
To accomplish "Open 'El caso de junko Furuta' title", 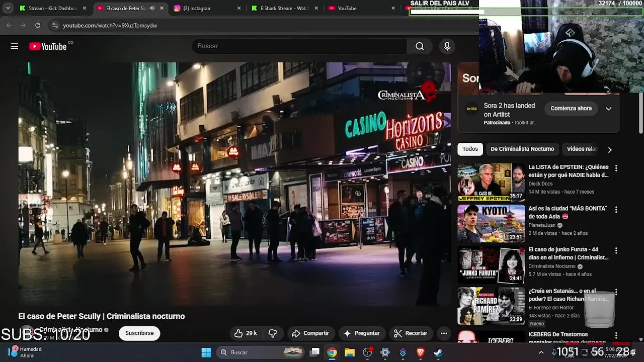I will (x=569, y=253).
